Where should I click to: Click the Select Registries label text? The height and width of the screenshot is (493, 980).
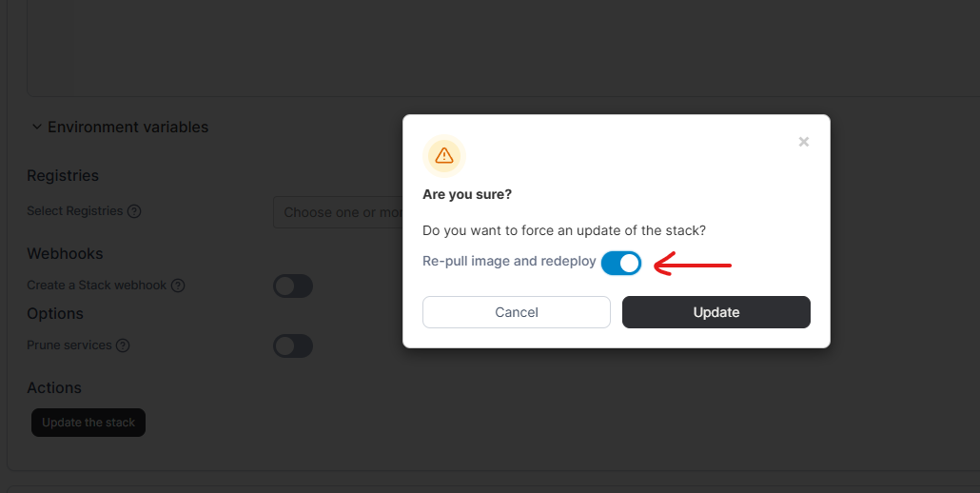(75, 211)
